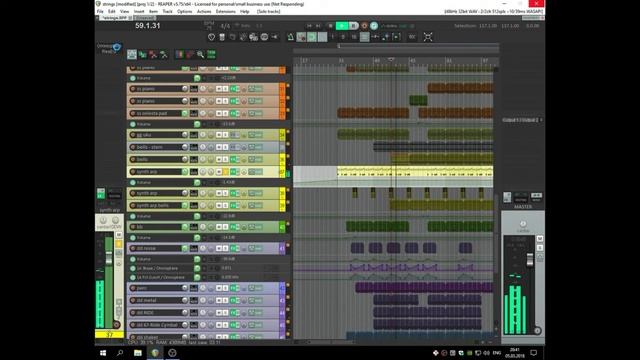Mute the bells - stem track
This screenshot has width=640, height=360.
click(219, 147)
